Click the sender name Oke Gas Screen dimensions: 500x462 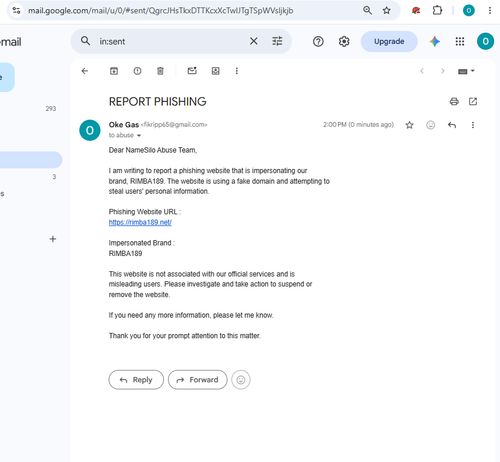[x=124, y=125]
